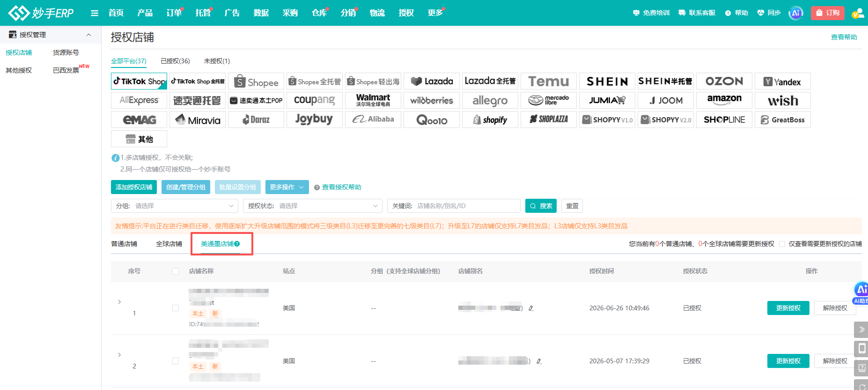Select the amazon platform tile
868x390 pixels.
click(724, 100)
